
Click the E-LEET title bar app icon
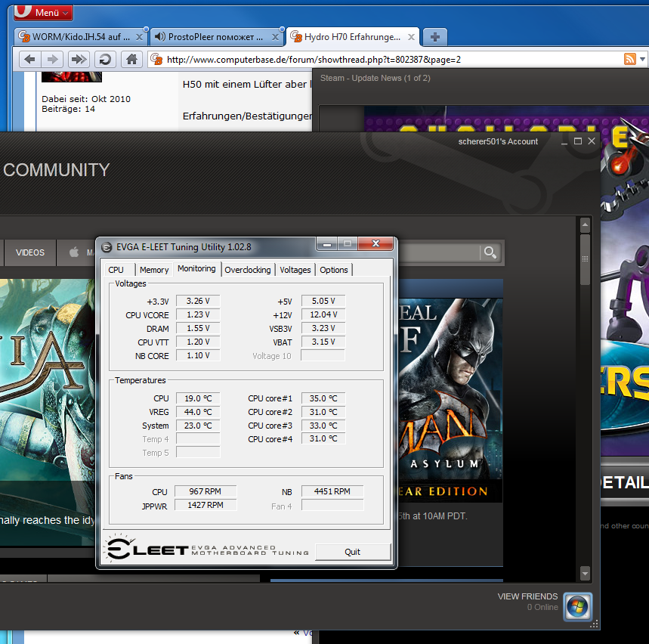coord(107,247)
